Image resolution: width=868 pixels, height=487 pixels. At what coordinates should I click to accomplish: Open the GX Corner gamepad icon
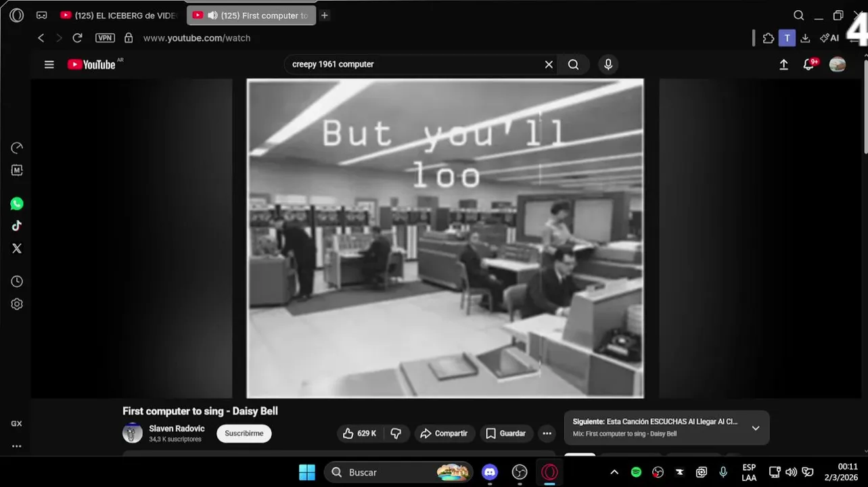coord(41,15)
